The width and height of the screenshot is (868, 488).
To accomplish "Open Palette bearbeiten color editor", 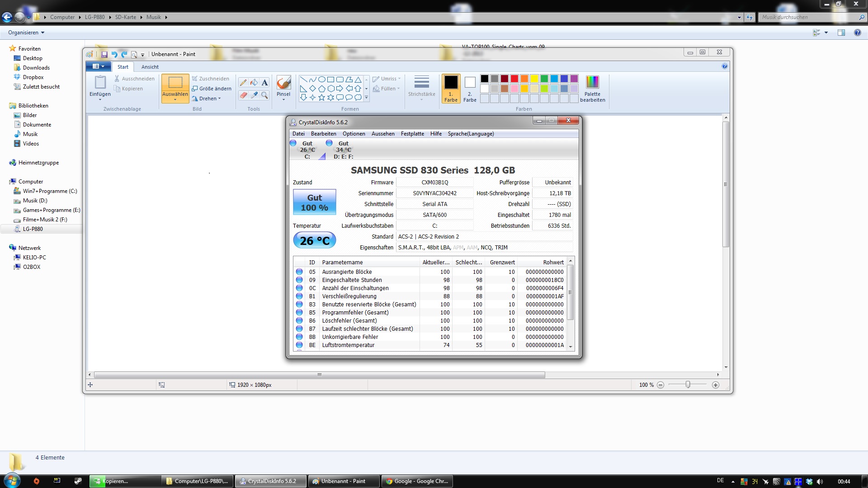I will coord(592,89).
